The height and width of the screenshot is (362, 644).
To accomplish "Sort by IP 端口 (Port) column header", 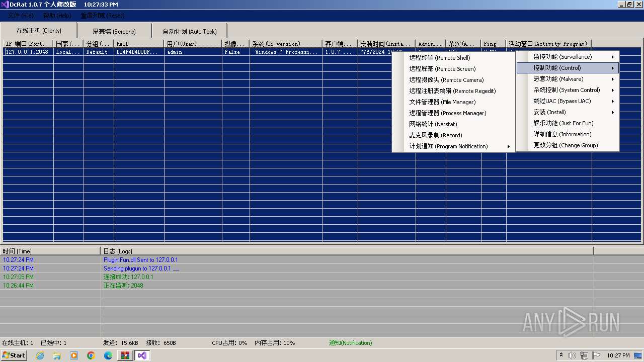I will [x=28, y=44].
